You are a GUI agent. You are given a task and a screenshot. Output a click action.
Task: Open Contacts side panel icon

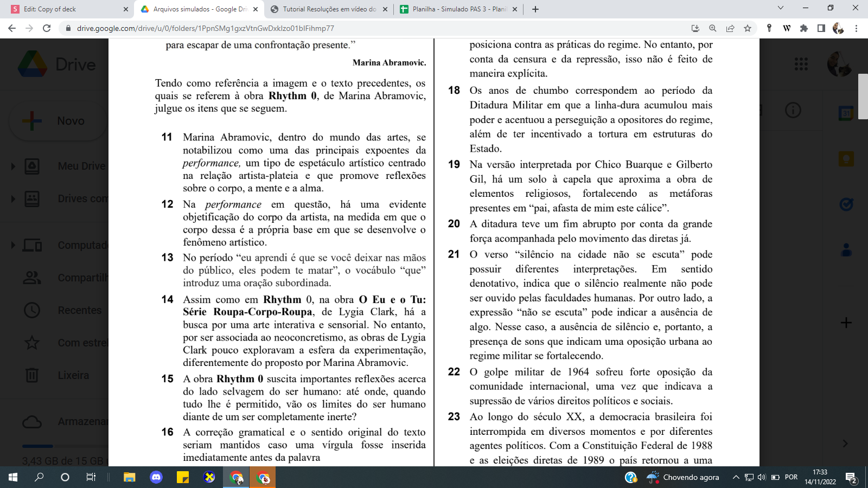pyautogui.click(x=846, y=250)
